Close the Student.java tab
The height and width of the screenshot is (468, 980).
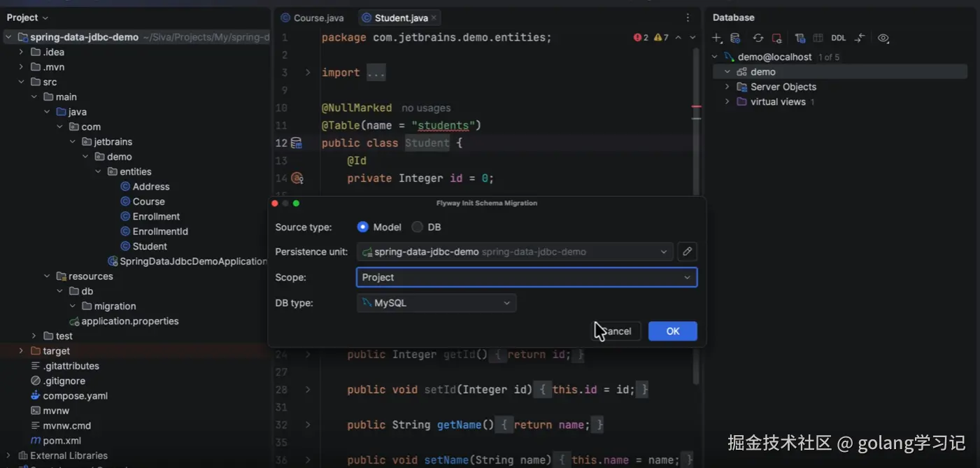(434, 17)
